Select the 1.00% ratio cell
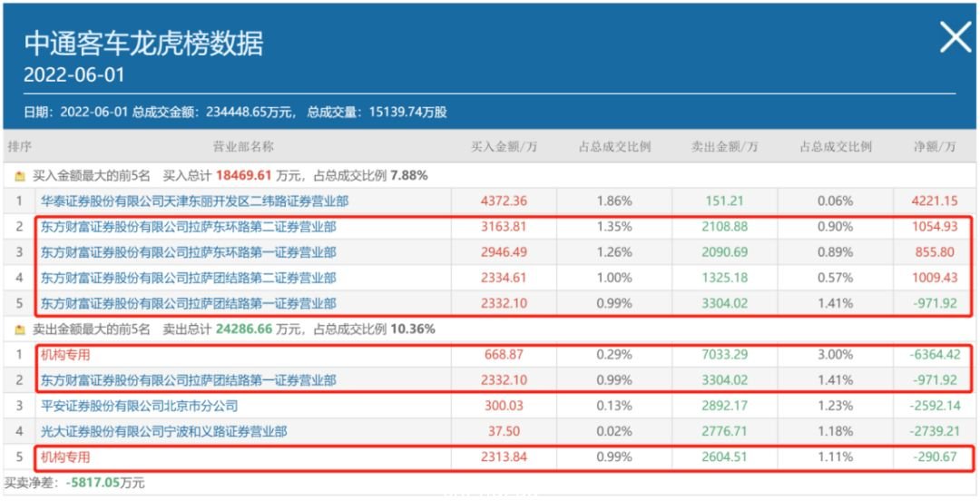980x501 pixels. pyautogui.click(x=615, y=279)
